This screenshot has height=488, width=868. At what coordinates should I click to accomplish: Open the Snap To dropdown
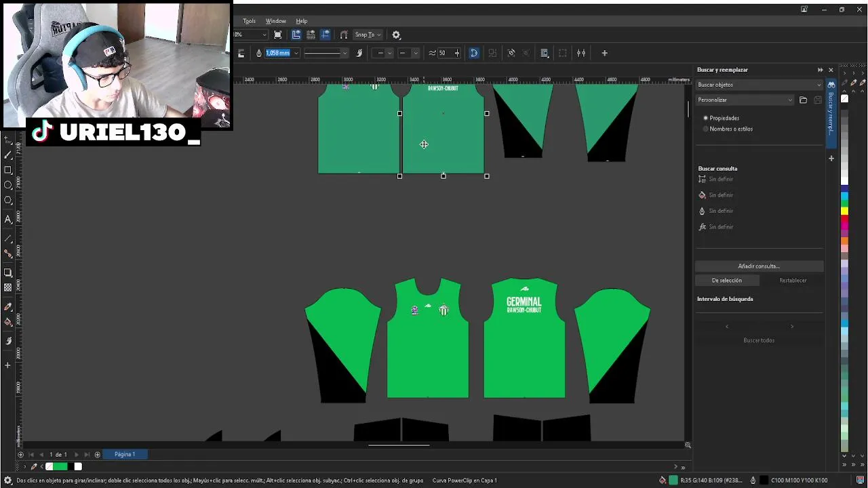(x=368, y=35)
